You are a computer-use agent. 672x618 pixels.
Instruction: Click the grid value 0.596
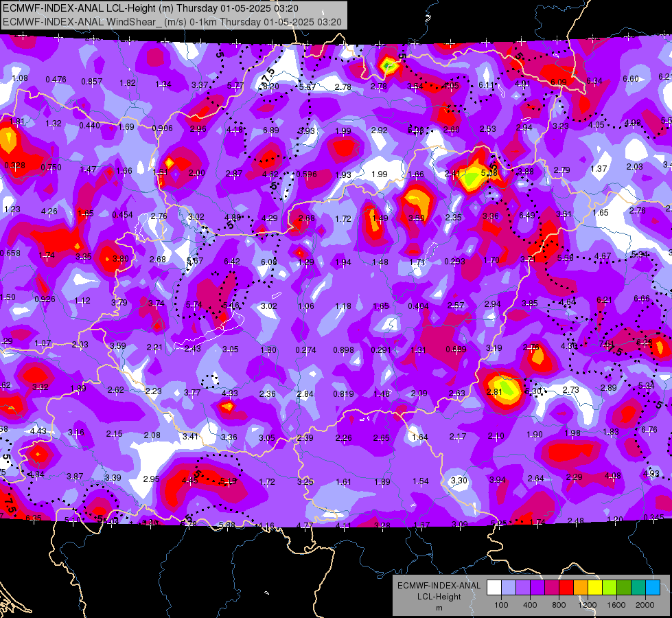(x=306, y=174)
